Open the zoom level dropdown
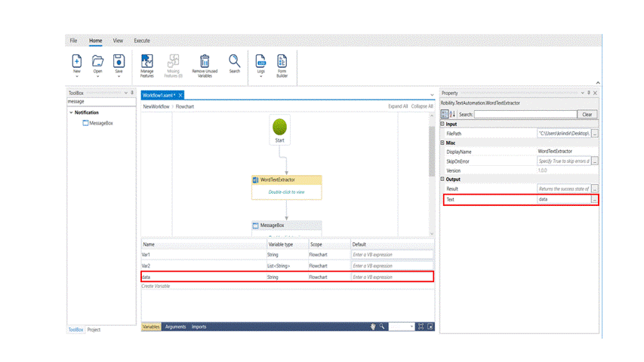Image resolution: width=644 pixels, height=362 pixels. point(411,327)
